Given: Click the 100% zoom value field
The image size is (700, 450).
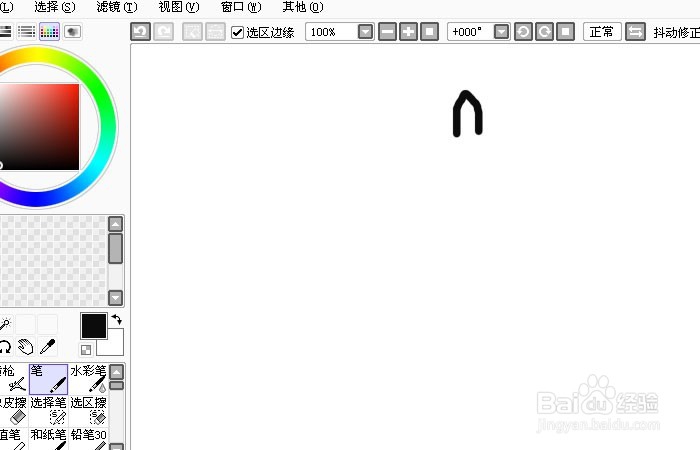Looking at the screenshot, I should 332,32.
